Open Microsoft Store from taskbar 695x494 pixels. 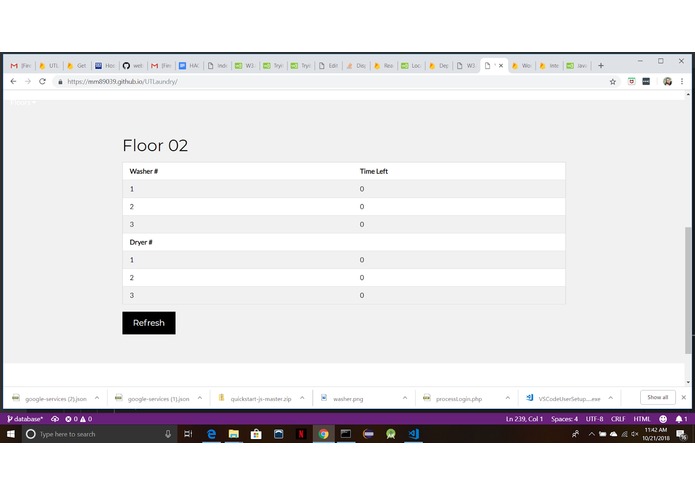(256, 434)
